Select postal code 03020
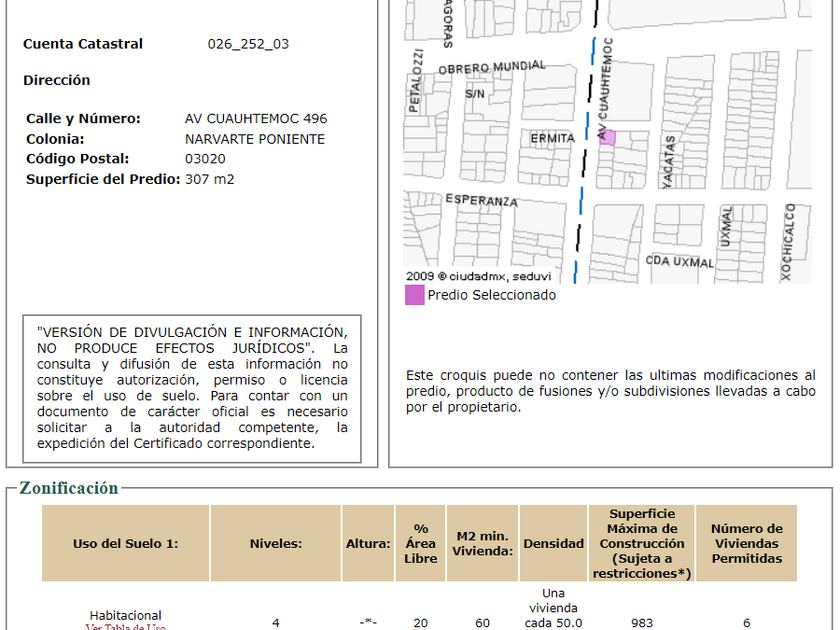This screenshot has height=630, width=840. point(205,159)
